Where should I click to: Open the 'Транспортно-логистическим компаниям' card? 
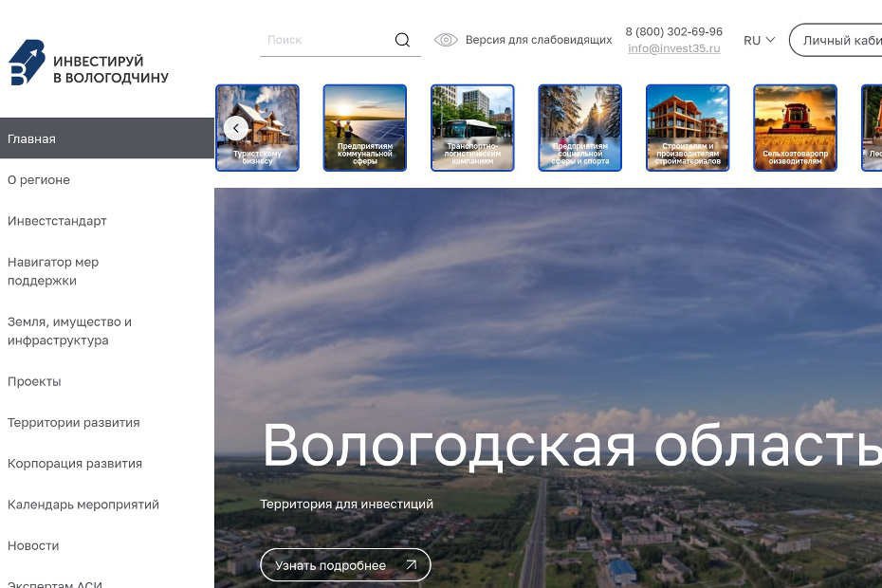click(472, 127)
